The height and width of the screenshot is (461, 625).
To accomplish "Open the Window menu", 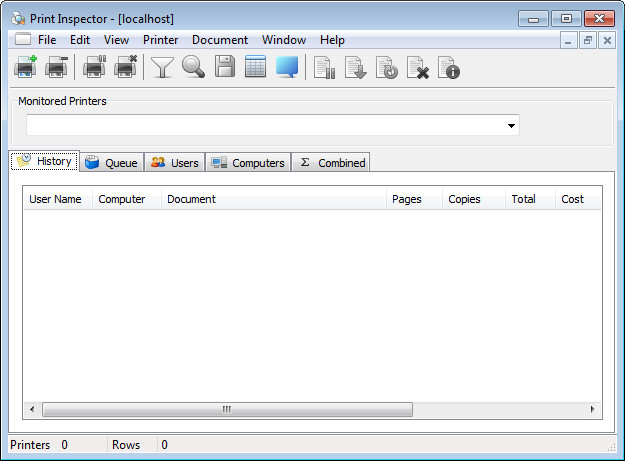I will (x=284, y=40).
